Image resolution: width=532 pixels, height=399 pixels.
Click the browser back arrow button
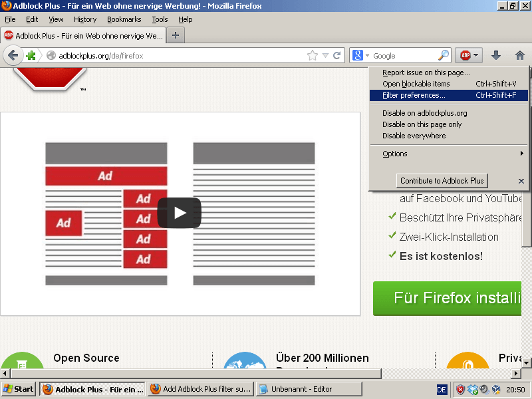pyautogui.click(x=13, y=55)
